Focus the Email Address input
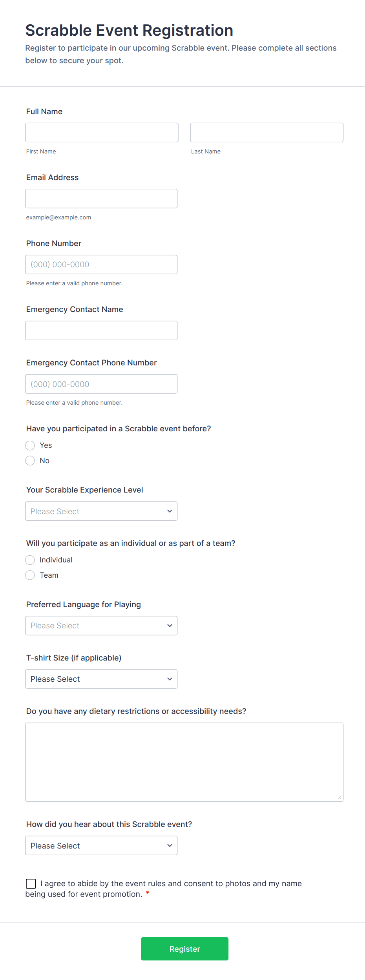This screenshot has width=365, height=980. pos(101,198)
